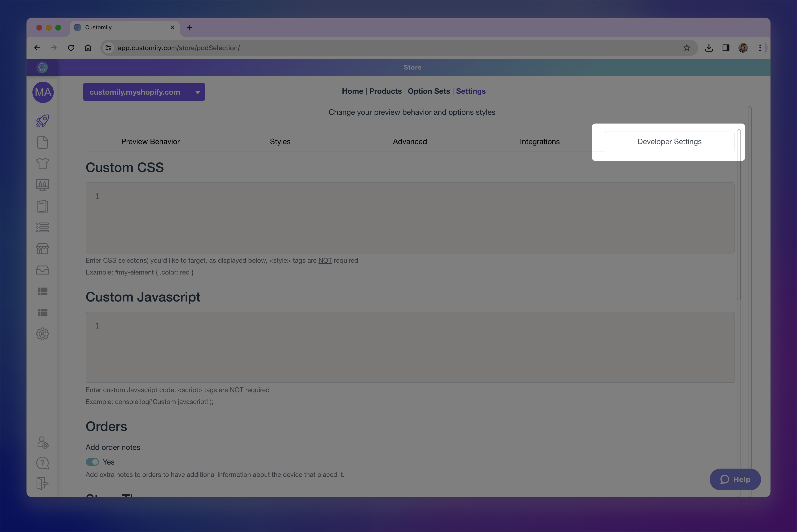Click the 'Add order notes' label
This screenshot has height=532, width=797.
pyautogui.click(x=113, y=448)
